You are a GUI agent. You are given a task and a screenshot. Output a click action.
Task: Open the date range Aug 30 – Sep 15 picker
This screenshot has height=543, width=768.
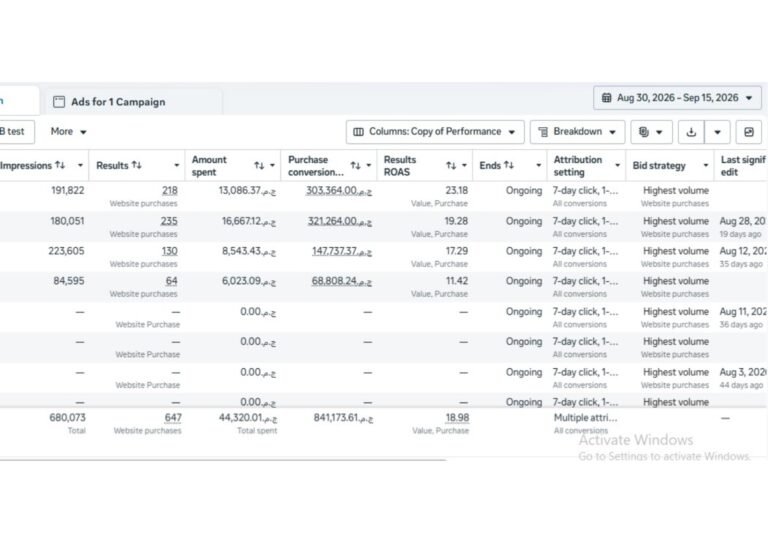click(677, 98)
